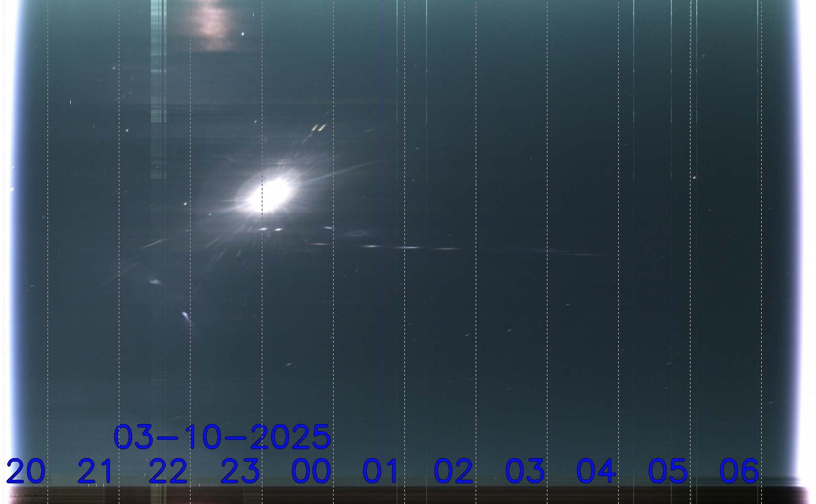The height and width of the screenshot is (504, 816).
Task: Click the hour label 02
Action: point(453,471)
